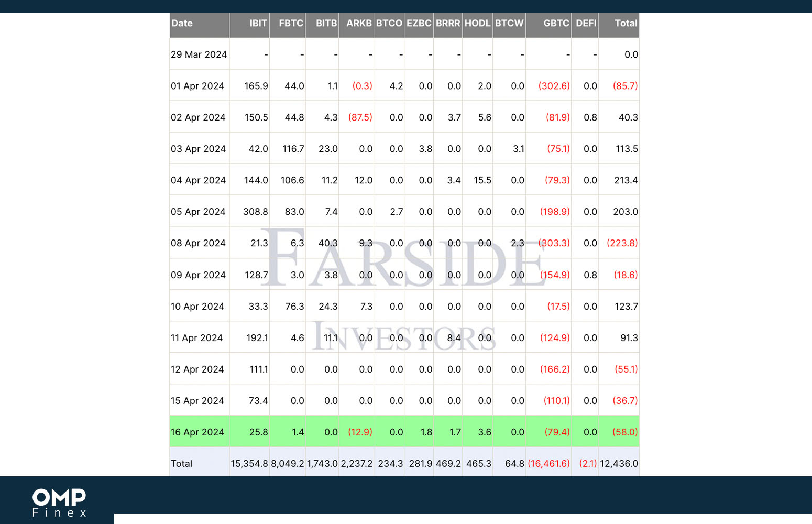
Task: Click total 40.3 on 02 Apr
Action: [628, 117]
